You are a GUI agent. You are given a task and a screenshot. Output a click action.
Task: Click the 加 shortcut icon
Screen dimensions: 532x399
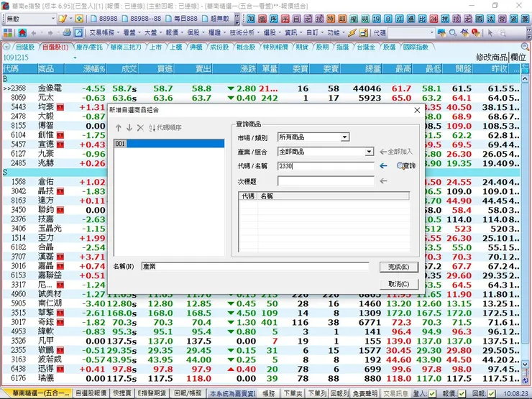click(x=251, y=19)
